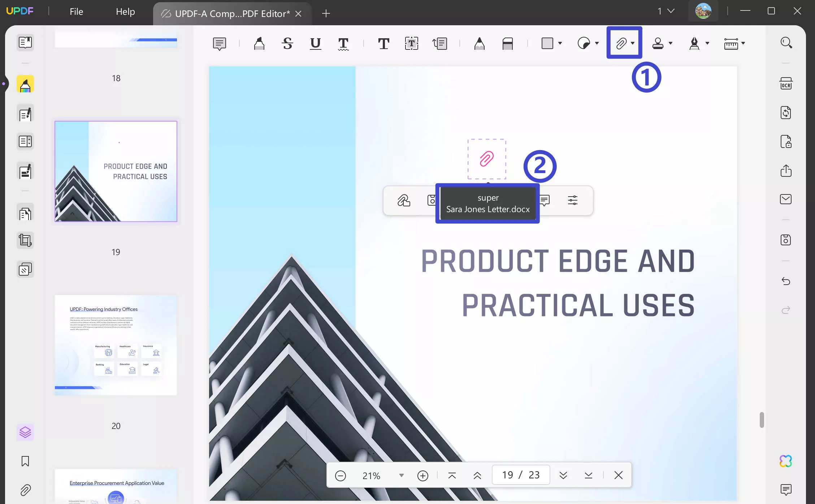
Task: Toggle the OCR tool panel
Action: click(x=786, y=83)
